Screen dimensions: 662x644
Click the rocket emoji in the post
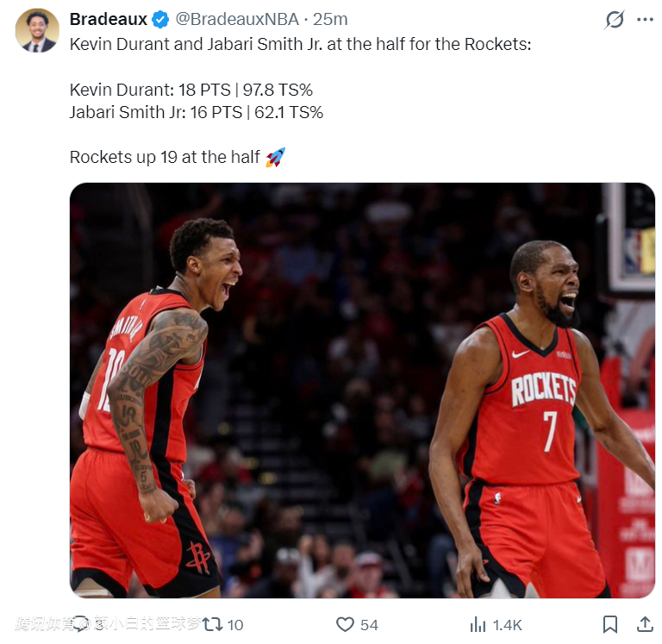pos(276,158)
